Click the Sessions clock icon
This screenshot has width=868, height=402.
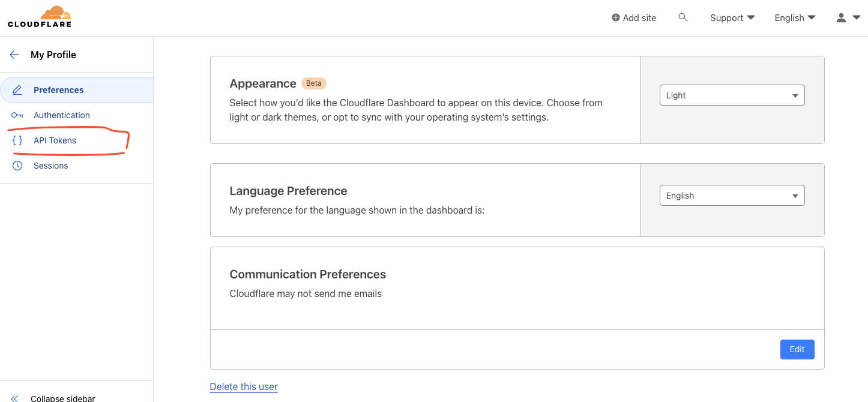pyautogui.click(x=17, y=166)
